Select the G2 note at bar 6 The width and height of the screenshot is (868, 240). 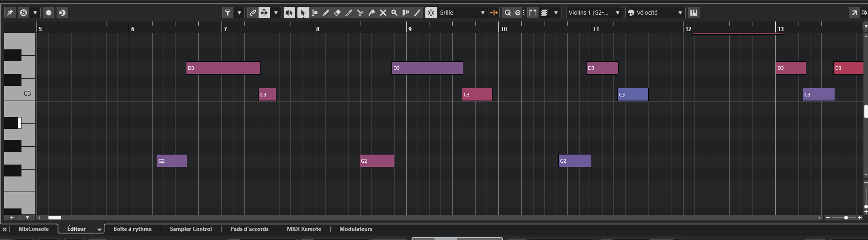pos(172,161)
